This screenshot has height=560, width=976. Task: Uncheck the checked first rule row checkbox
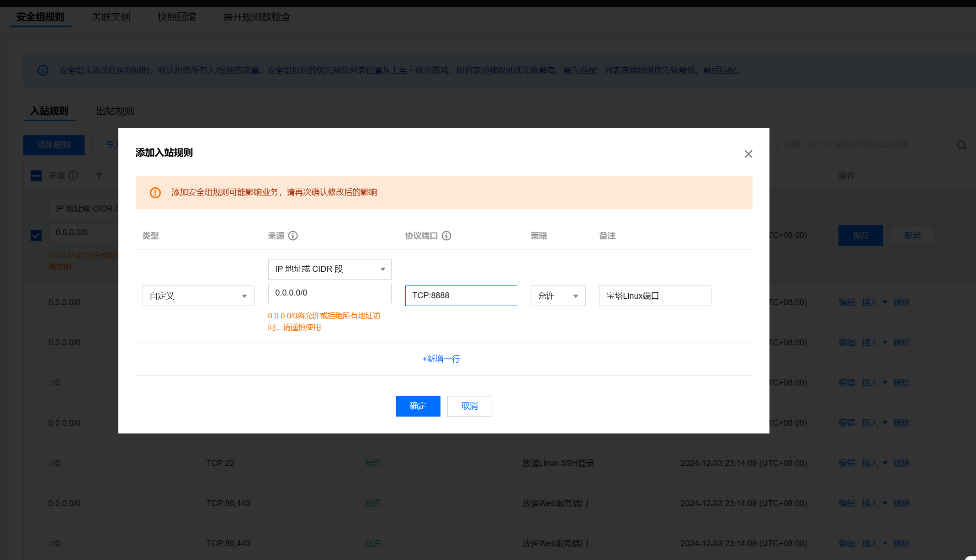click(36, 236)
